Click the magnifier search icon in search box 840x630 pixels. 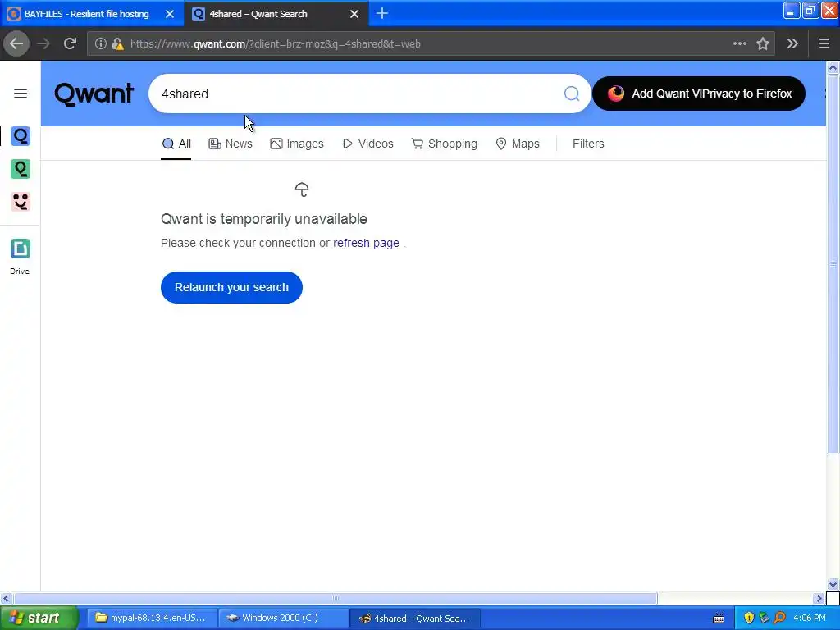(572, 94)
